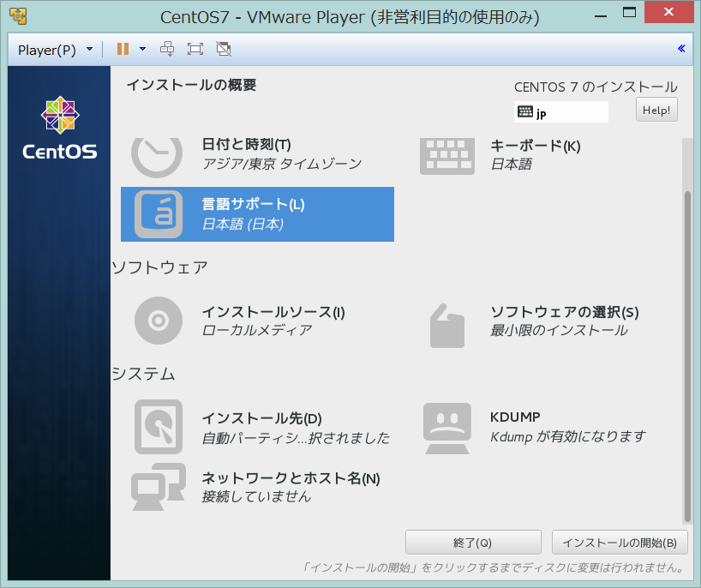This screenshot has height=588, width=701.
Task: Click the network computers icon
Action: click(x=159, y=487)
